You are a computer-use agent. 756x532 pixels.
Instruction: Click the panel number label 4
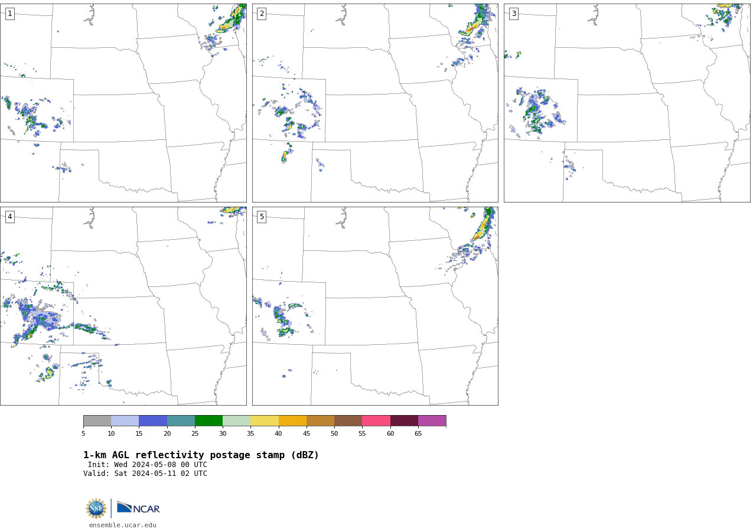(x=9, y=217)
